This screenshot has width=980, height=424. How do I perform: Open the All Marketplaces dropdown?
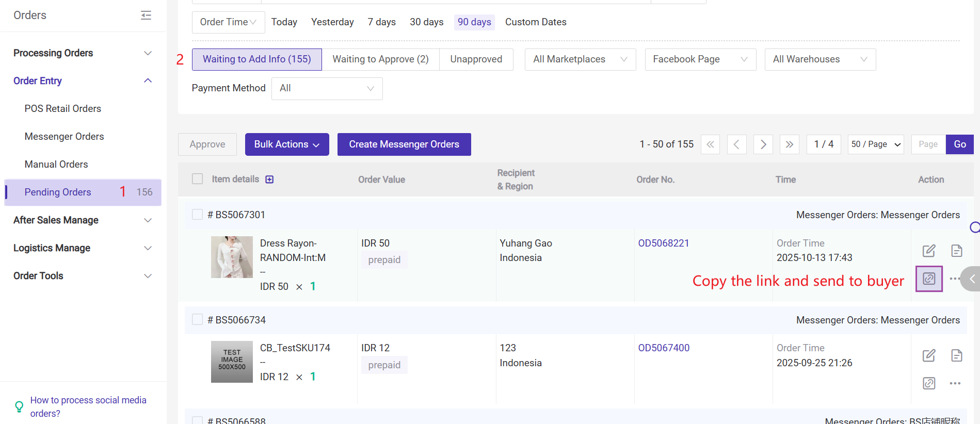(580, 59)
